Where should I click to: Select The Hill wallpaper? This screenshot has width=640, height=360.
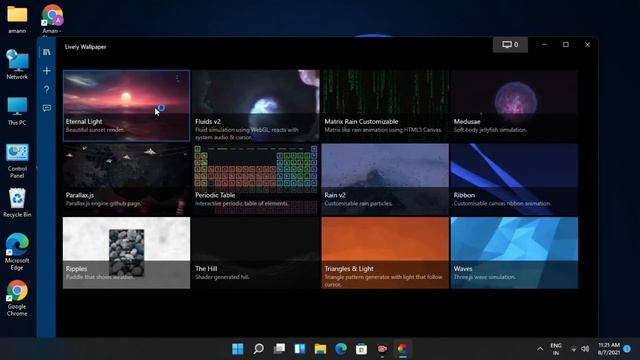[256, 253]
